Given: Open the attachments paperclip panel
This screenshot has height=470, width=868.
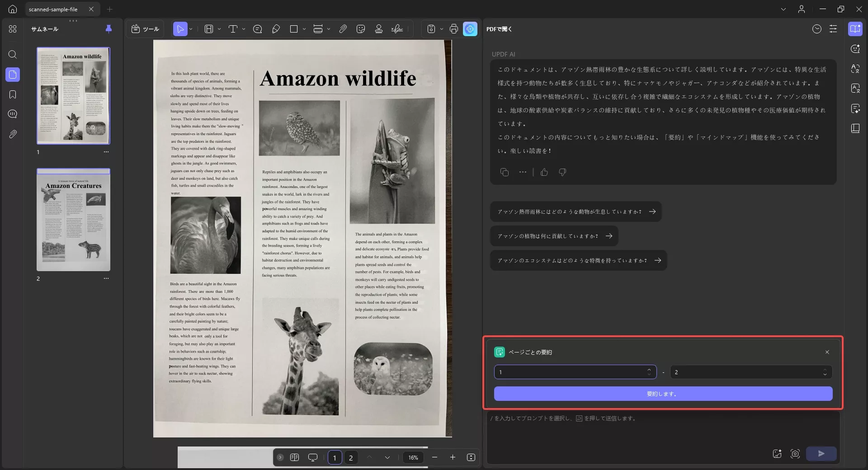Looking at the screenshot, I should (x=13, y=134).
